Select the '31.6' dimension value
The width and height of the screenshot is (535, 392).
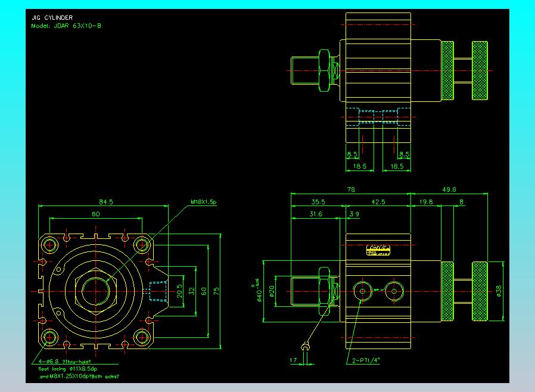[x=316, y=214]
